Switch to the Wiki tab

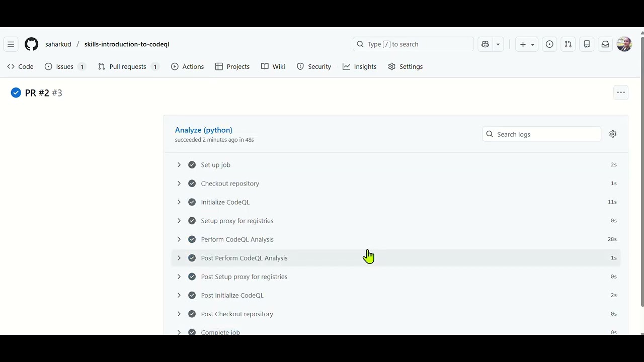[273, 66]
